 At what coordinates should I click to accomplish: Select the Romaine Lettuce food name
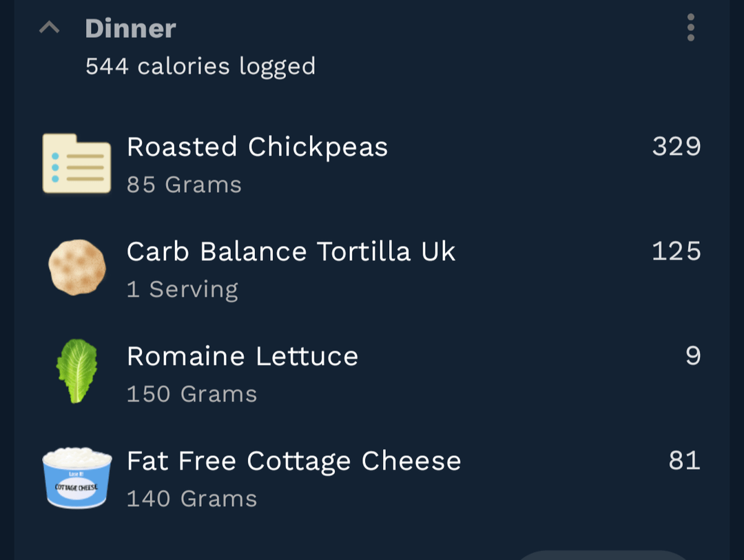(242, 356)
